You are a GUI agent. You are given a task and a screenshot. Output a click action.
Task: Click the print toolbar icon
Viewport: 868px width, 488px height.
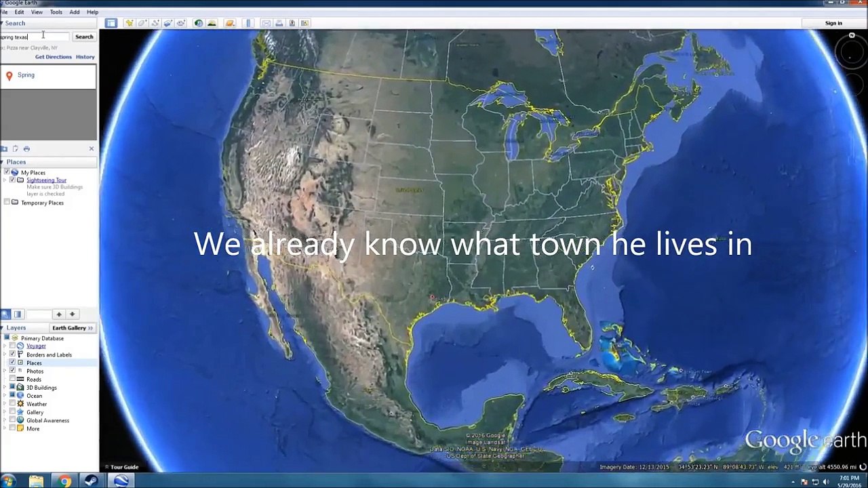click(279, 23)
